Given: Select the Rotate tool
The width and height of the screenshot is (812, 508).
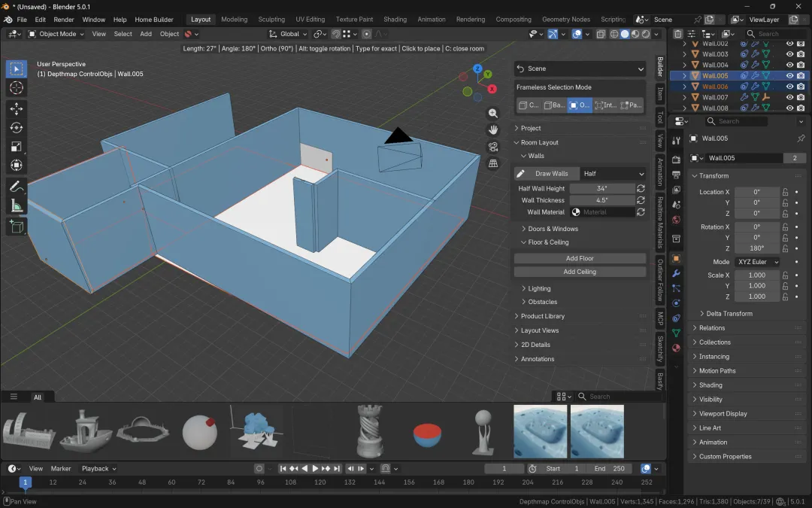Looking at the screenshot, I should pyautogui.click(x=17, y=128).
